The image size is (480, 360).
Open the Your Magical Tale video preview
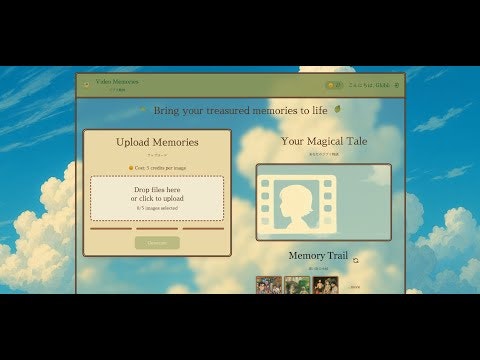click(324, 202)
